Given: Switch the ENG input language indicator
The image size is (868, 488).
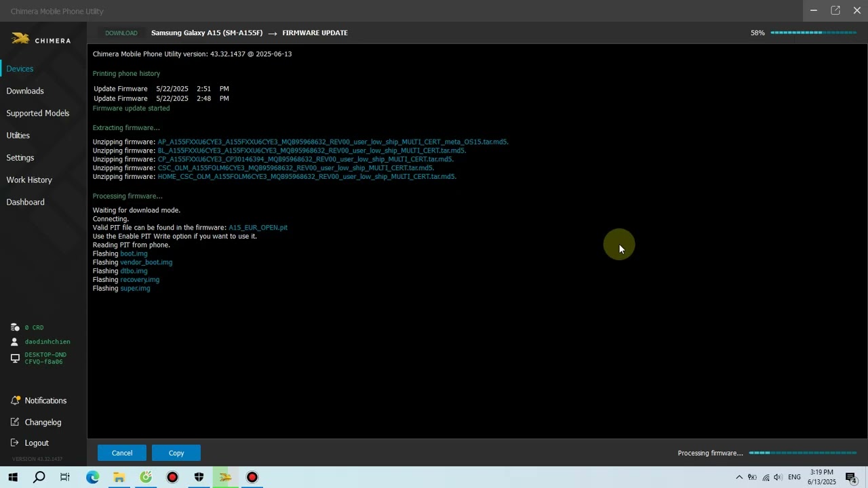Looking at the screenshot, I should [x=794, y=477].
